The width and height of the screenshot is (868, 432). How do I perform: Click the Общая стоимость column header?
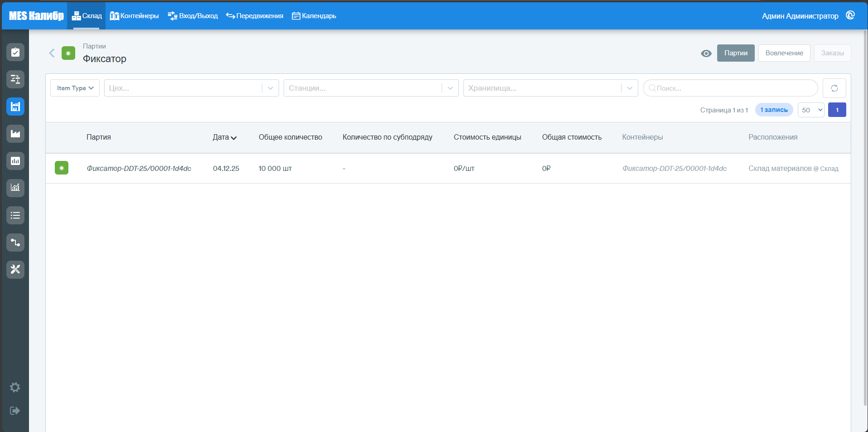[572, 137]
